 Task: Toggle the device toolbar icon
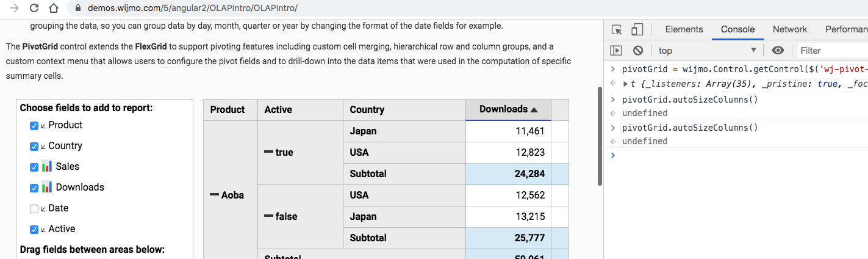click(x=637, y=29)
